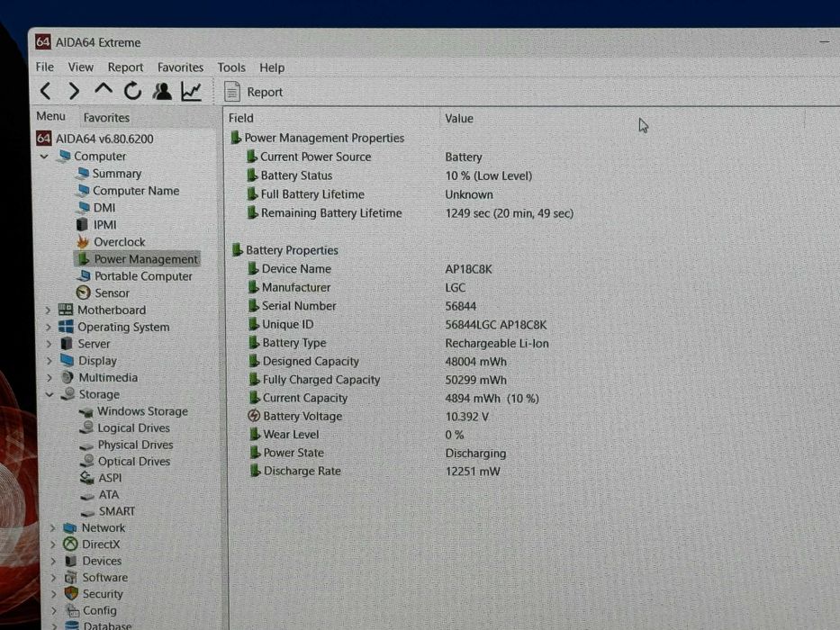The width and height of the screenshot is (840, 630).
Task: Expand the Operating System tree node
Action: coord(49,327)
